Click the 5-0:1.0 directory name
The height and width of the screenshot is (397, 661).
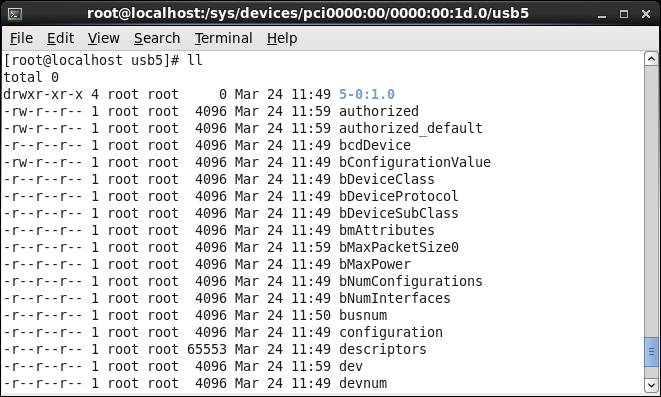tap(367, 94)
